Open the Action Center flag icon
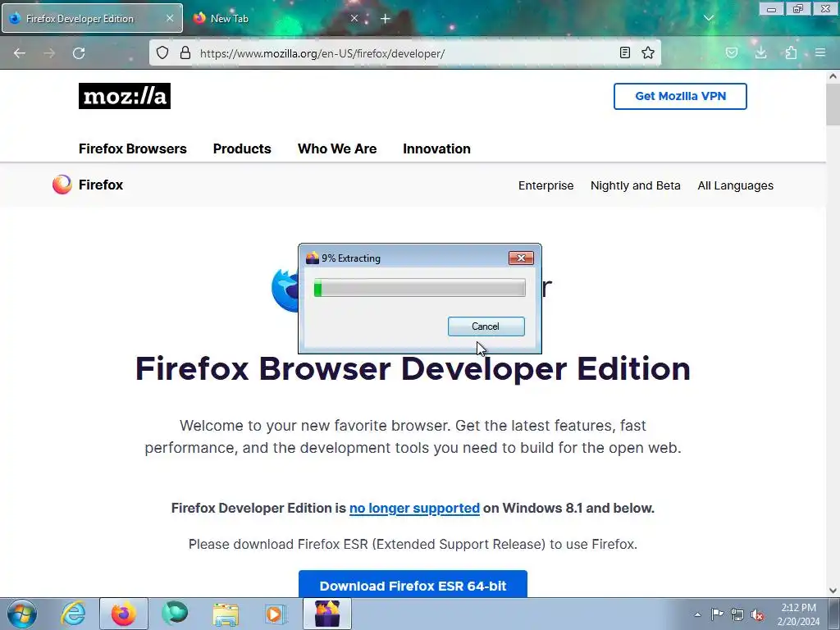The image size is (840, 630). click(x=717, y=614)
